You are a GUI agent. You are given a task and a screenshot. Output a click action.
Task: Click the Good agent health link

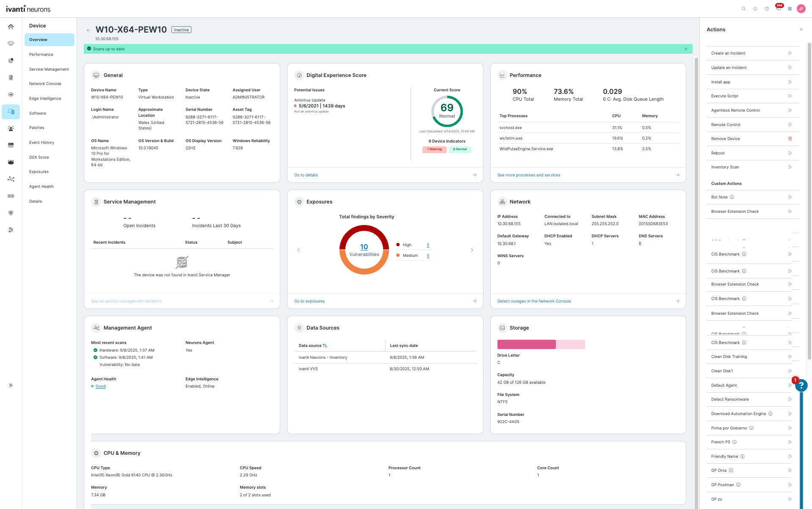(101, 386)
